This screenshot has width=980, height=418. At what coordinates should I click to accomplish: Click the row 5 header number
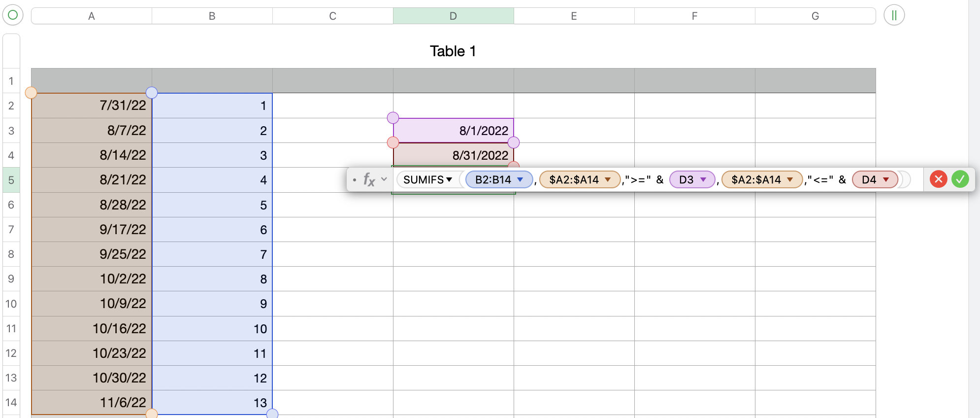[11, 180]
